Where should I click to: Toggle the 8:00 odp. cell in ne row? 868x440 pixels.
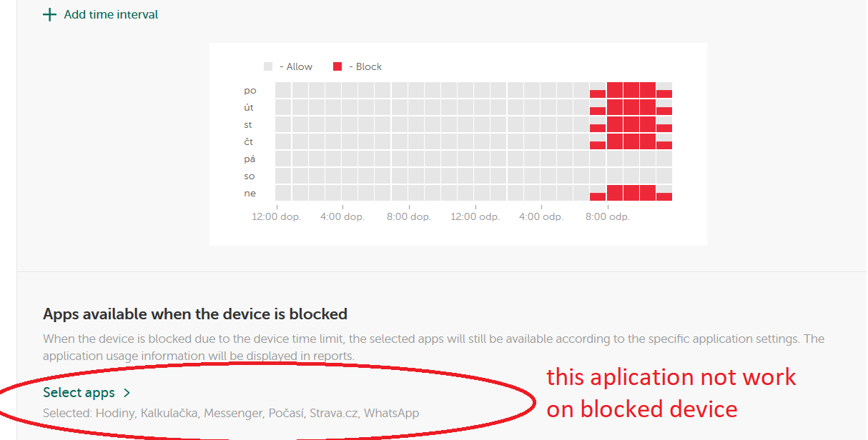coord(615,193)
